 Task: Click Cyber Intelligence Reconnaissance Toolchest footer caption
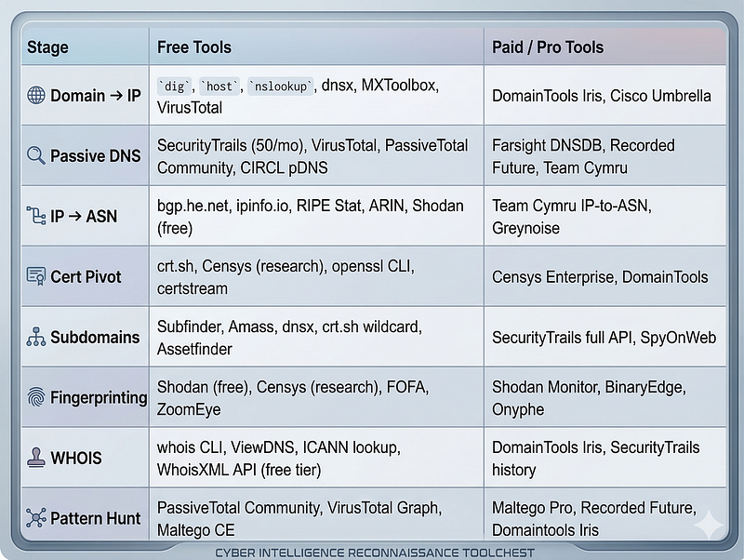tap(375, 553)
